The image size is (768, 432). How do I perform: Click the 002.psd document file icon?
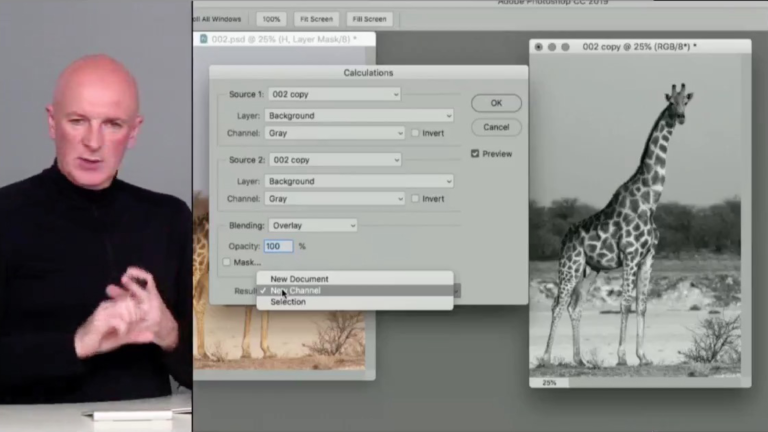click(203, 39)
